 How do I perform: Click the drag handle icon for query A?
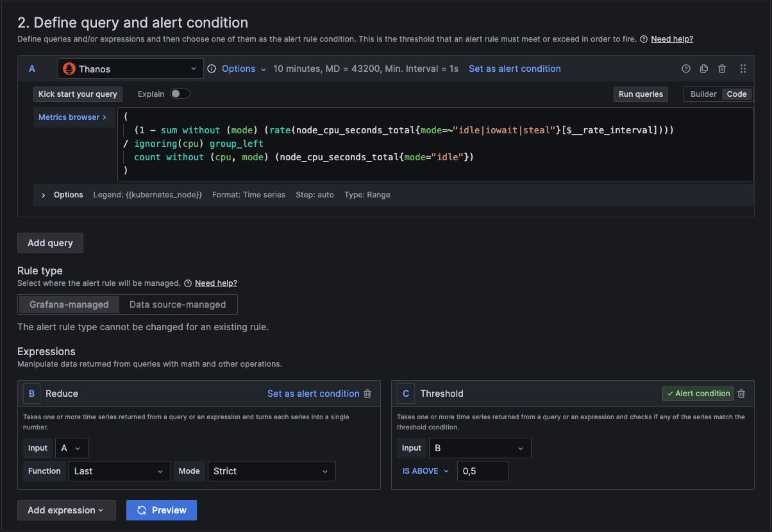743,69
